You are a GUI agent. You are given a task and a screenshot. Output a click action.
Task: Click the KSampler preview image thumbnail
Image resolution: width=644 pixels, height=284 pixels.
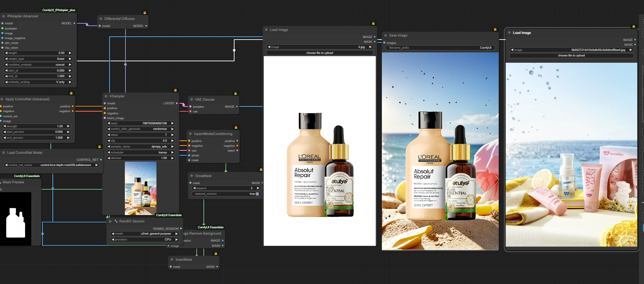[x=141, y=188]
